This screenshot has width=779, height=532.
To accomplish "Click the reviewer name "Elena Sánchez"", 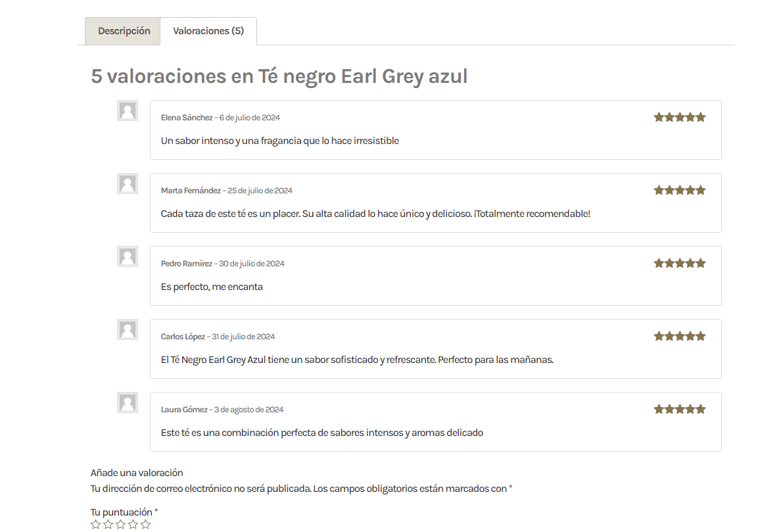I will (x=187, y=118).
